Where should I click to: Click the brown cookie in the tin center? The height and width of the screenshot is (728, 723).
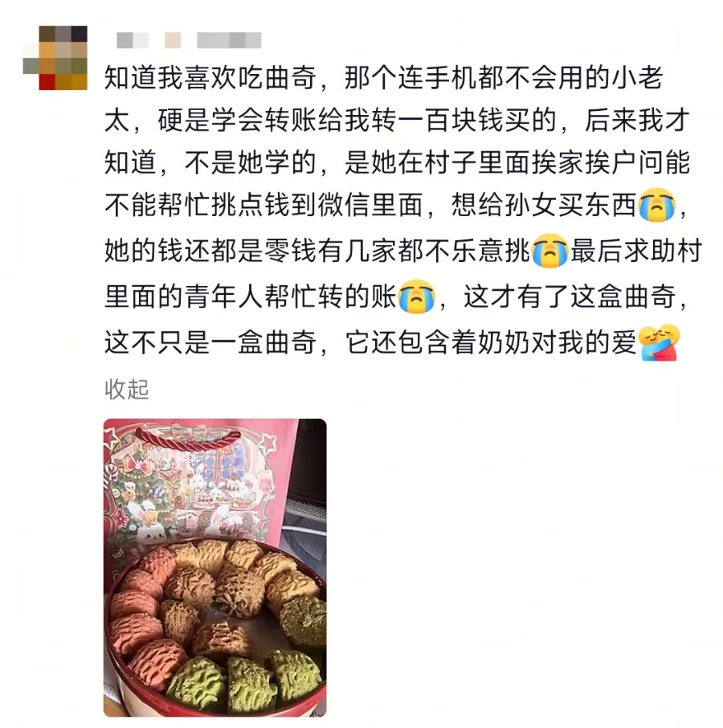(239, 590)
